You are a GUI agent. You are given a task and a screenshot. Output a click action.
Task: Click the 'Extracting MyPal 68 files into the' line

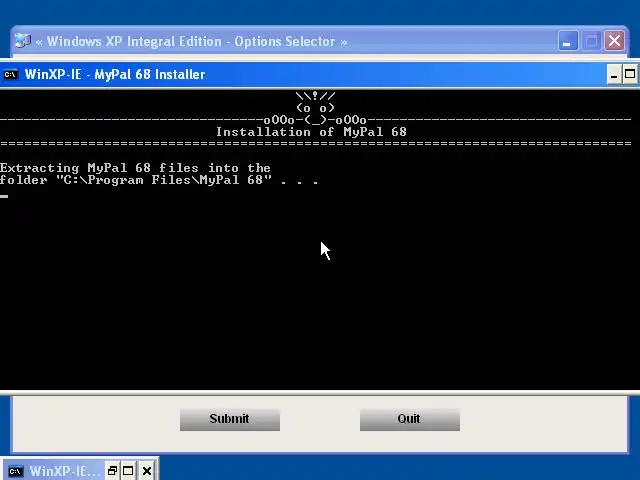[135, 168]
